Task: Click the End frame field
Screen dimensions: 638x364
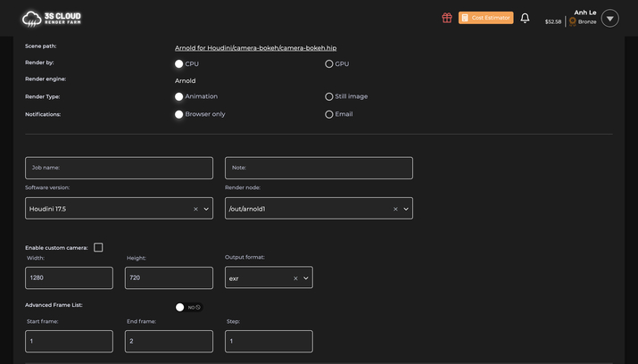Action: (169, 341)
